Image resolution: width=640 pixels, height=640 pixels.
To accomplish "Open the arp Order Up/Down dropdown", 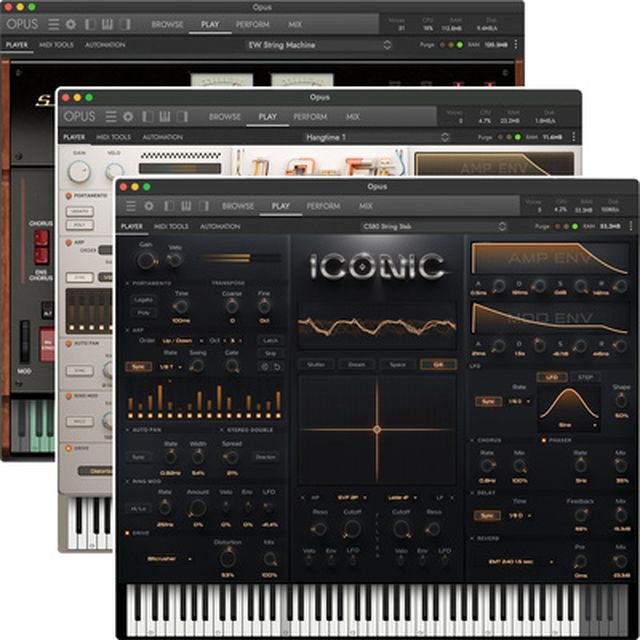I will [x=182, y=340].
